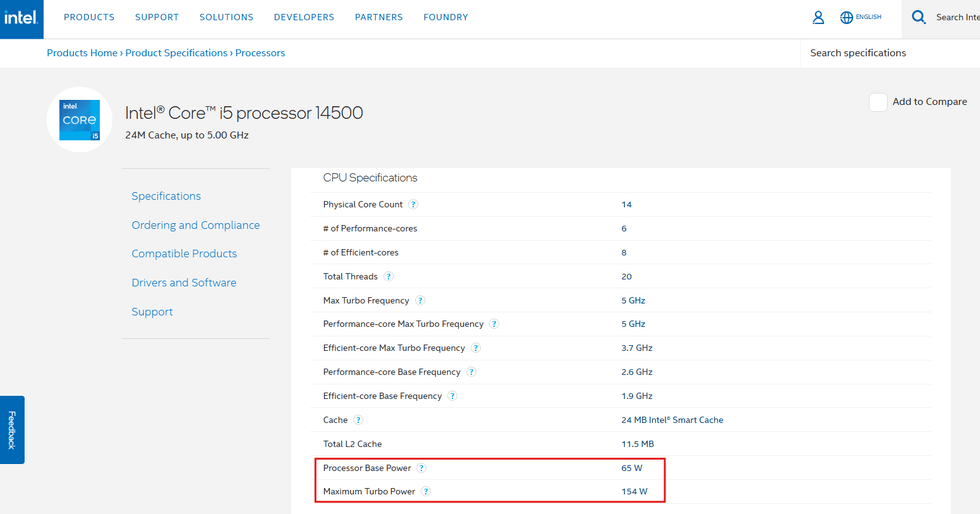Jump to Specifications section
This screenshot has height=514, width=980.
(x=166, y=196)
